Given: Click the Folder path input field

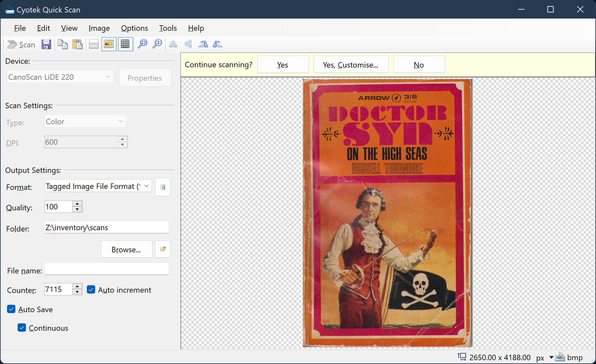Looking at the screenshot, I should tap(107, 228).
